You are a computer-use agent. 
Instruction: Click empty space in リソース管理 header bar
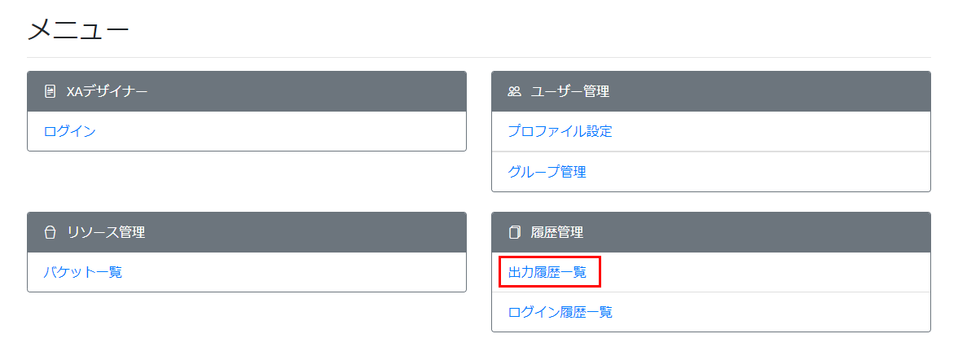click(310, 233)
